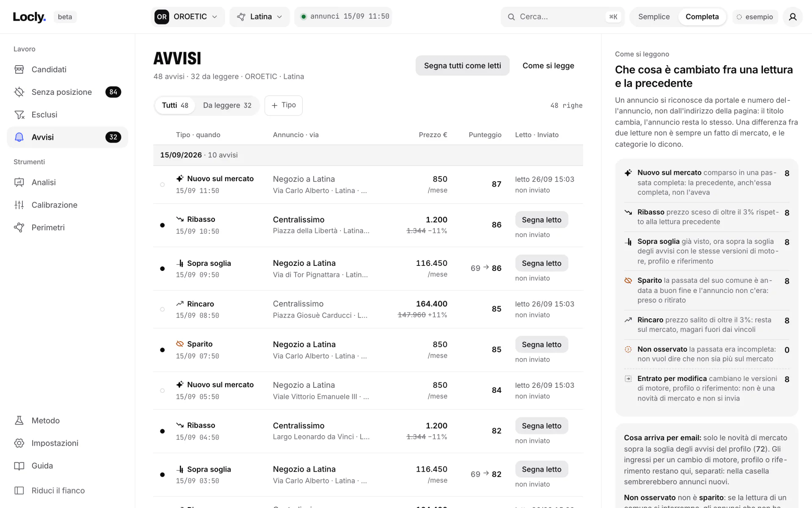The height and width of the screenshot is (508, 812).
Task: Open Analisi tool
Action: (67, 182)
